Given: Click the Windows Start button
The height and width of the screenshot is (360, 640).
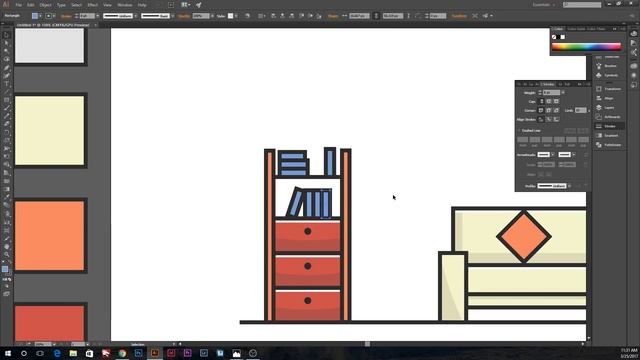Looking at the screenshot, I should [8, 353].
